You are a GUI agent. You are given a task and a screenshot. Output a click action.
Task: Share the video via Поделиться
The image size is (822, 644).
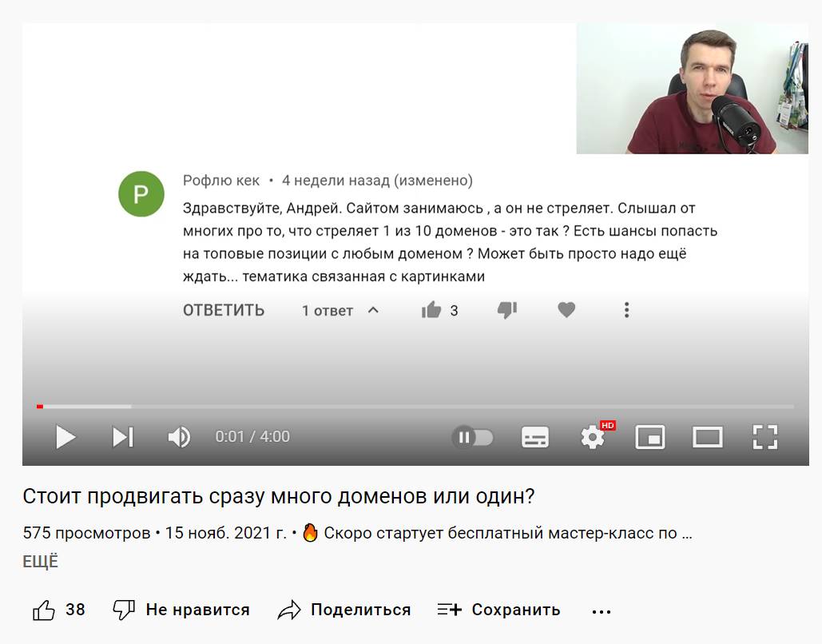coord(343,610)
